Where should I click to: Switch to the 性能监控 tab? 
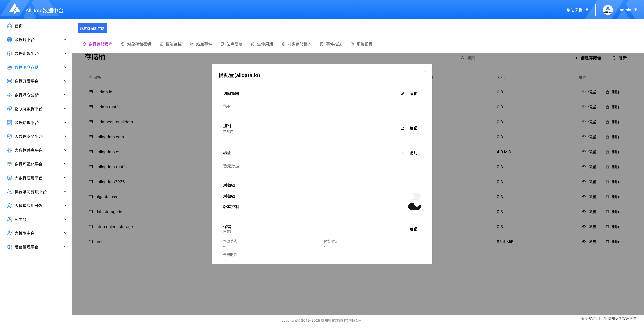(173, 44)
